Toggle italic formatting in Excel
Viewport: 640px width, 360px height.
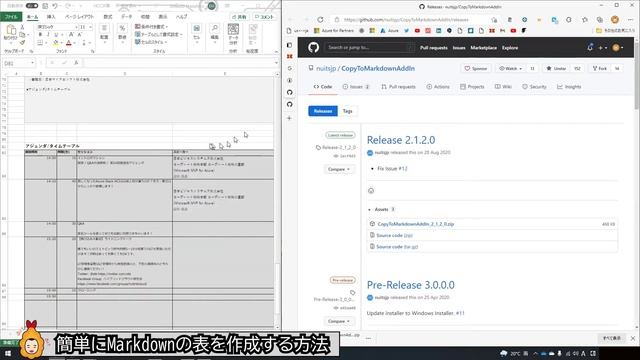(48, 35)
